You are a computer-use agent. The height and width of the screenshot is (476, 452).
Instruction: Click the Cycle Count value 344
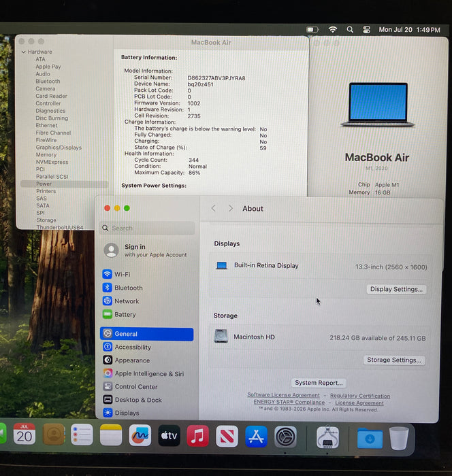193,160
